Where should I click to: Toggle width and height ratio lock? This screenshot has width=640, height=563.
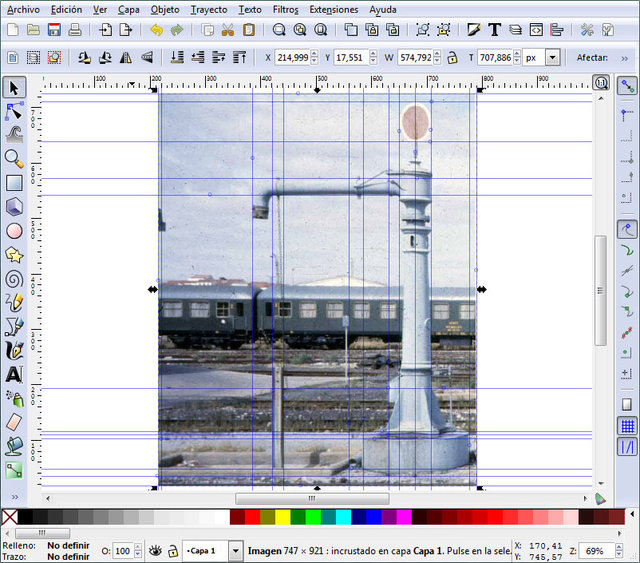pos(452,58)
